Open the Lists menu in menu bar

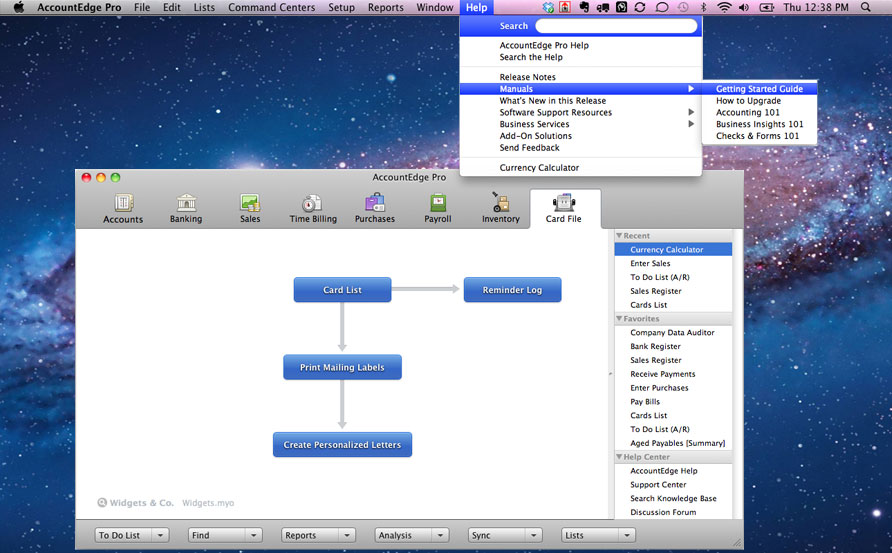click(x=204, y=7)
